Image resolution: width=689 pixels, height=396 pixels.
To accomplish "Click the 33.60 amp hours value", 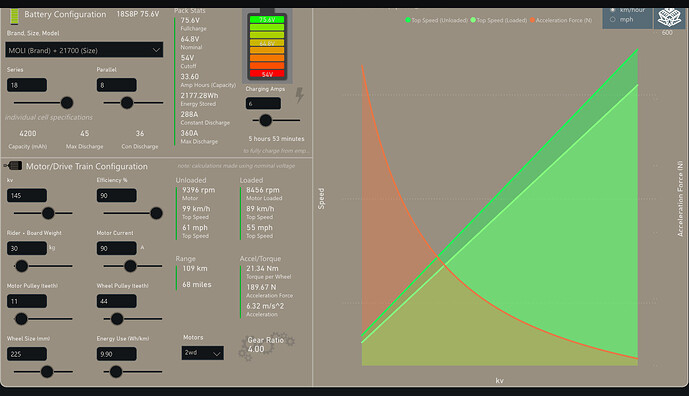I will pyautogui.click(x=189, y=76).
